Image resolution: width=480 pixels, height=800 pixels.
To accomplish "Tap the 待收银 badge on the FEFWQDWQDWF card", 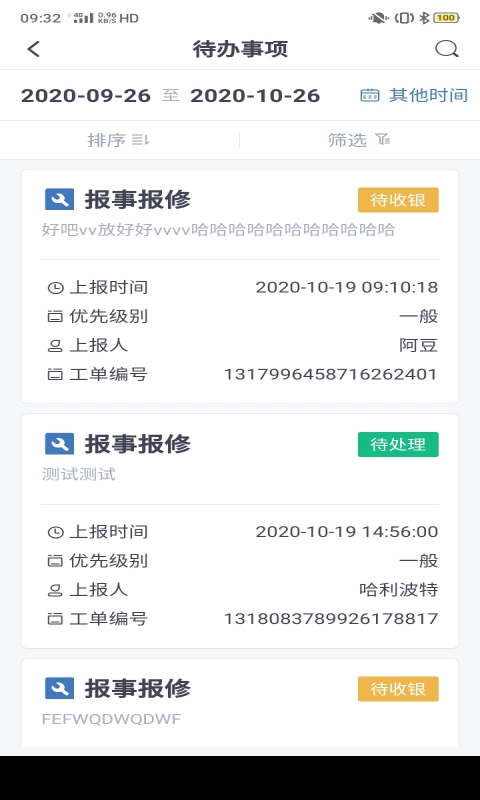I will click(x=398, y=689).
